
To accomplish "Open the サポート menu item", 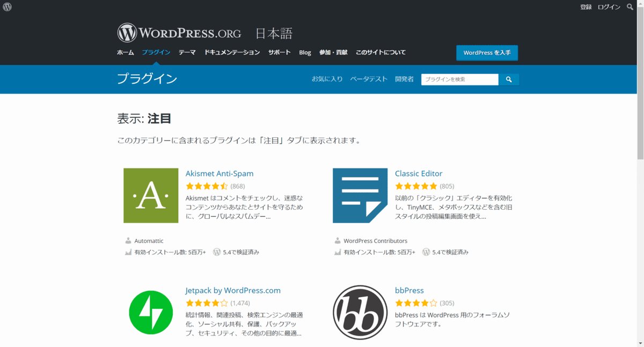I will click(280, 53).
